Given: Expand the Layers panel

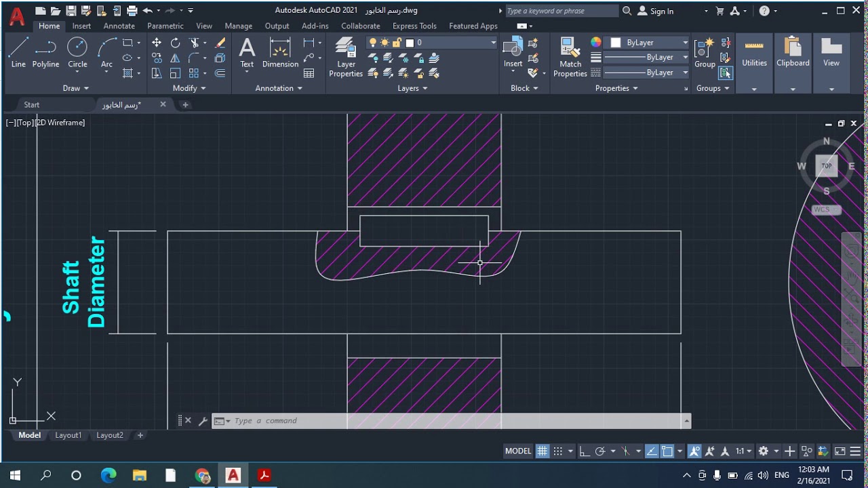Looking at the screenshot, I should pos(412,88).
